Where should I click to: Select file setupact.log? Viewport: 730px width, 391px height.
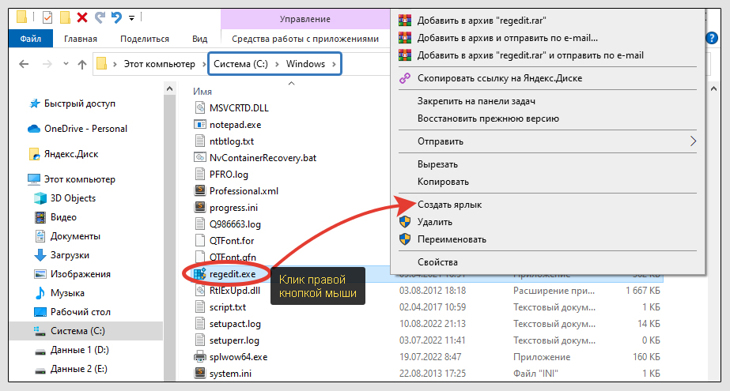(235, 324)
